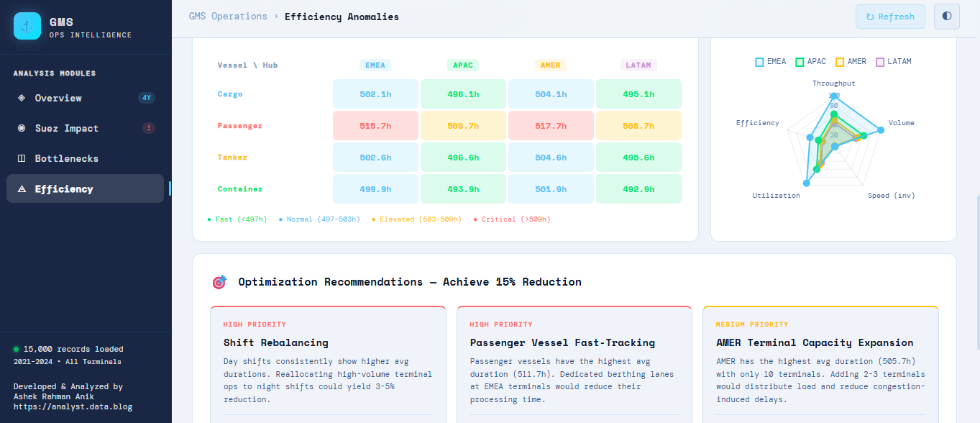Open the Suez Impact module
The image size is (980, 423).
(67, 128)
